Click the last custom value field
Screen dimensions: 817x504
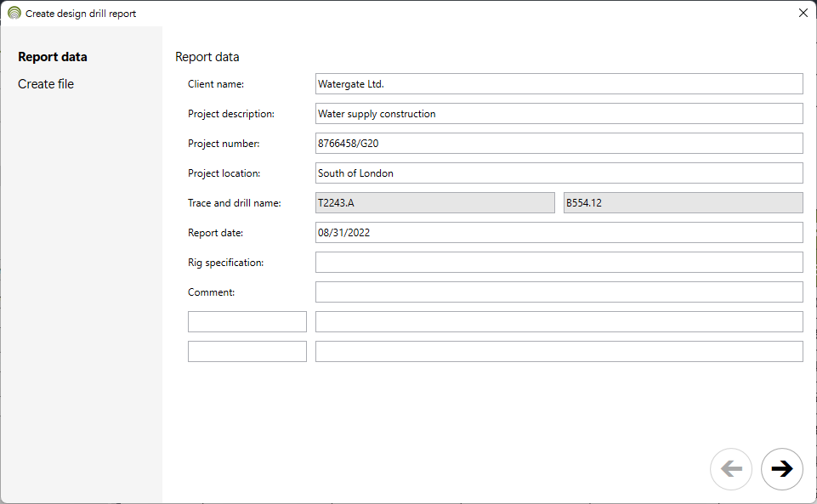click(559, 351)
